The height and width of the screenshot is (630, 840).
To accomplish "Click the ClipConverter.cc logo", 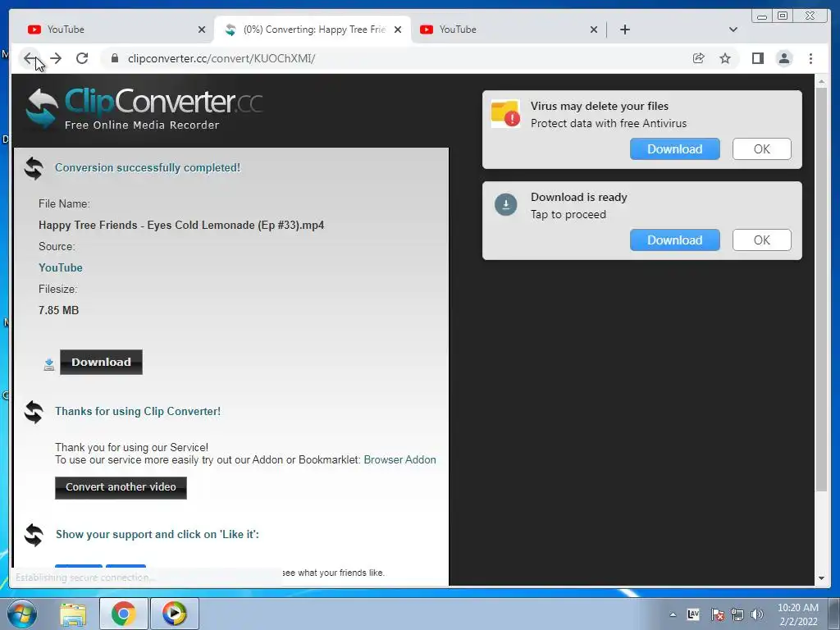I will coord(144,109).
